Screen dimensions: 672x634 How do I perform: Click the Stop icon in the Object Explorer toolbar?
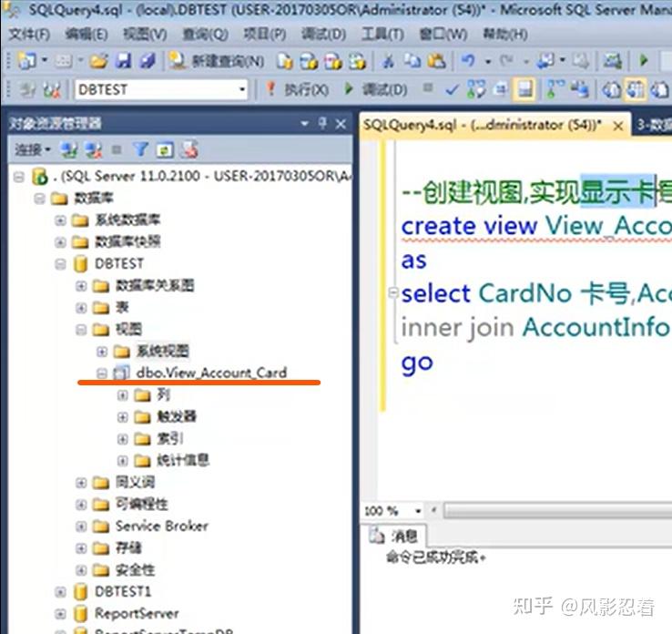pos(117,149)
